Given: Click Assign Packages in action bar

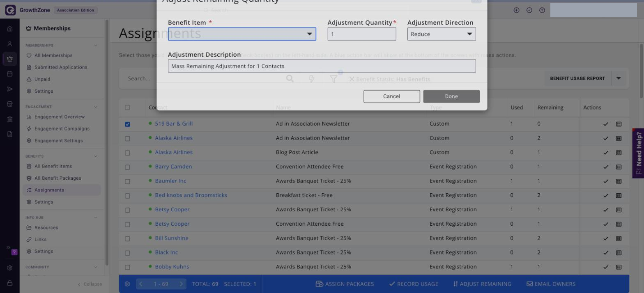Looking at the screenshot, I should tap(345, 284).
